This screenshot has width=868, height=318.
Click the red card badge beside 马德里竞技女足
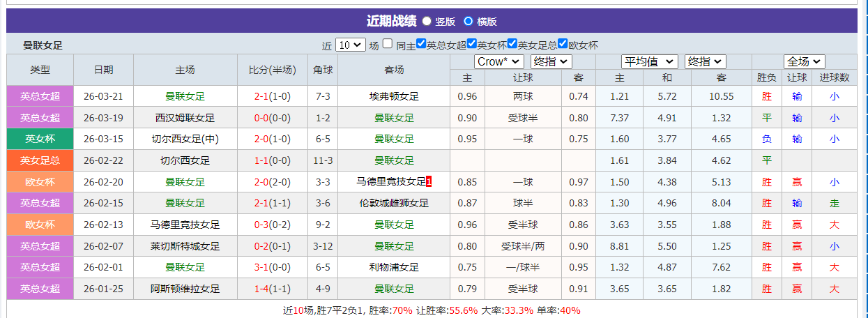click(x=429, y=182)
